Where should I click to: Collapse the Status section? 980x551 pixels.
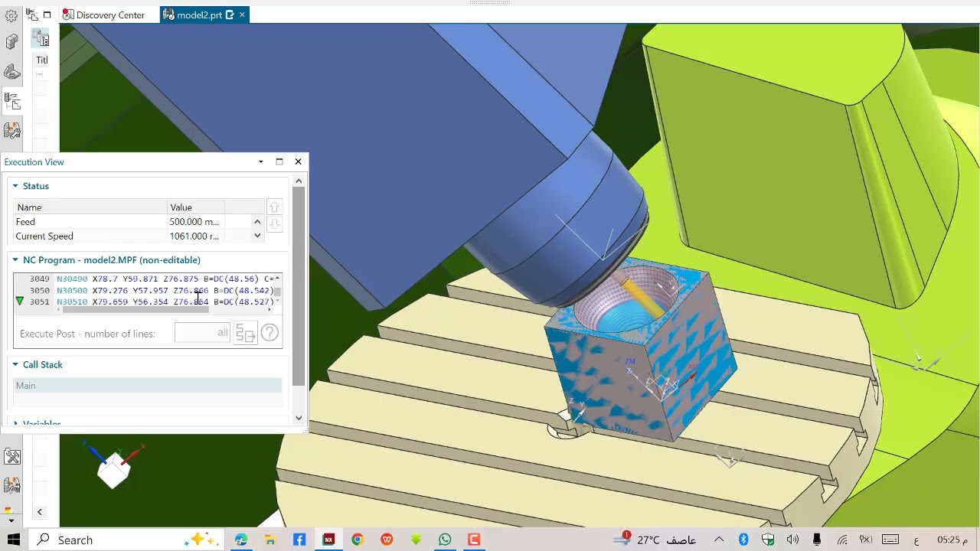[x=15, y=186]
